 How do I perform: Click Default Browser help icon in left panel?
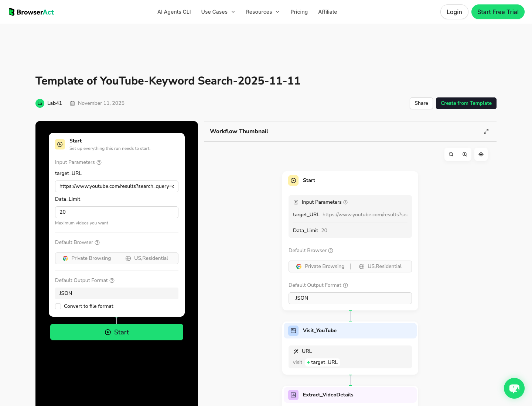[97, 242]
